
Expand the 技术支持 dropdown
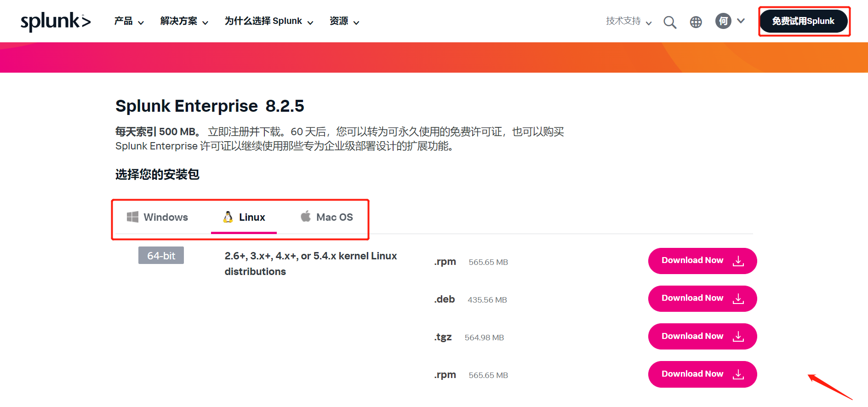coord(628,21)
